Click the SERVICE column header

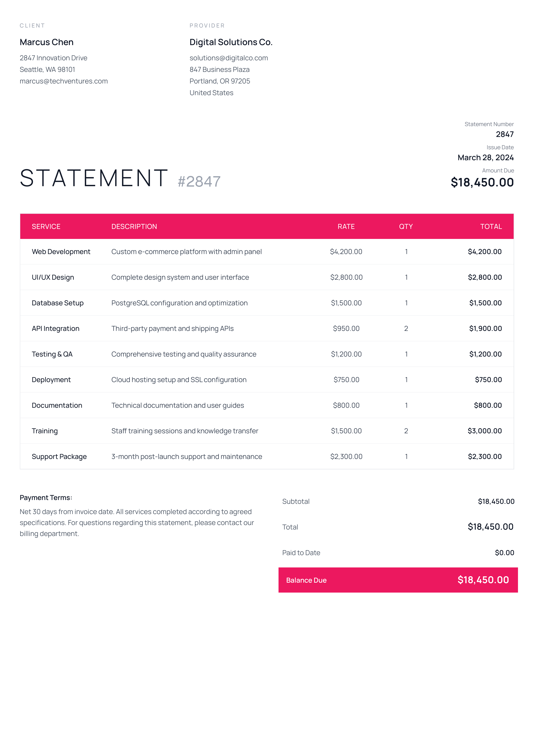(x=46, y=227)
